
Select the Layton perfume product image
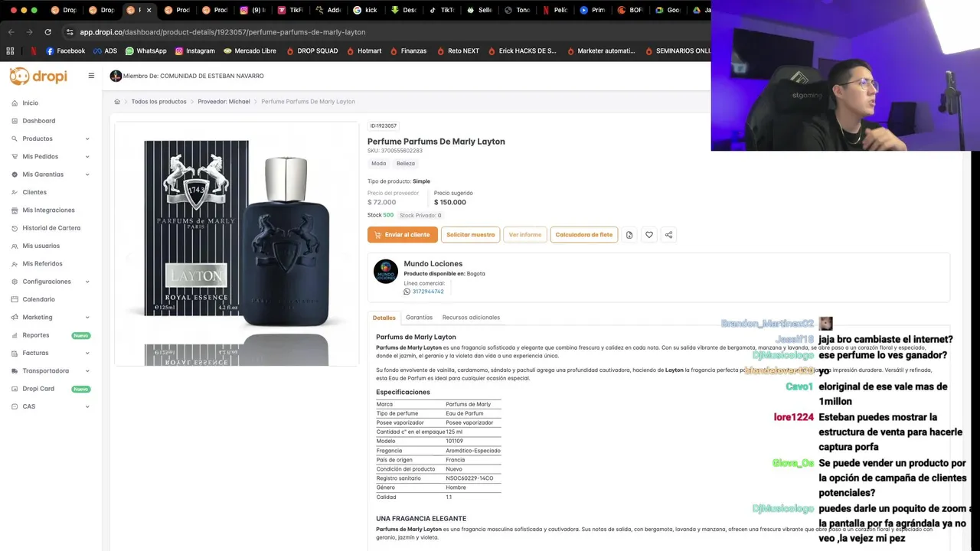(237, 243)
